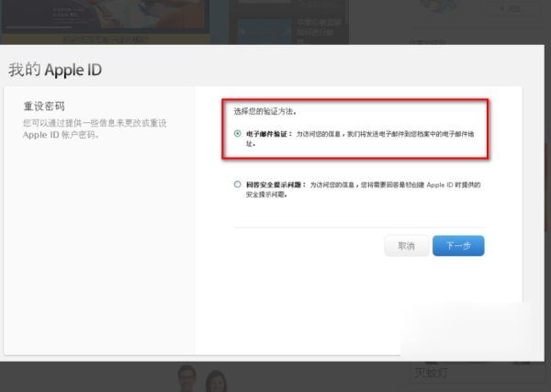Click the 我的 Apple ID heading
The height and width of the screenshot is (392, 551).
tap(55, 70)
